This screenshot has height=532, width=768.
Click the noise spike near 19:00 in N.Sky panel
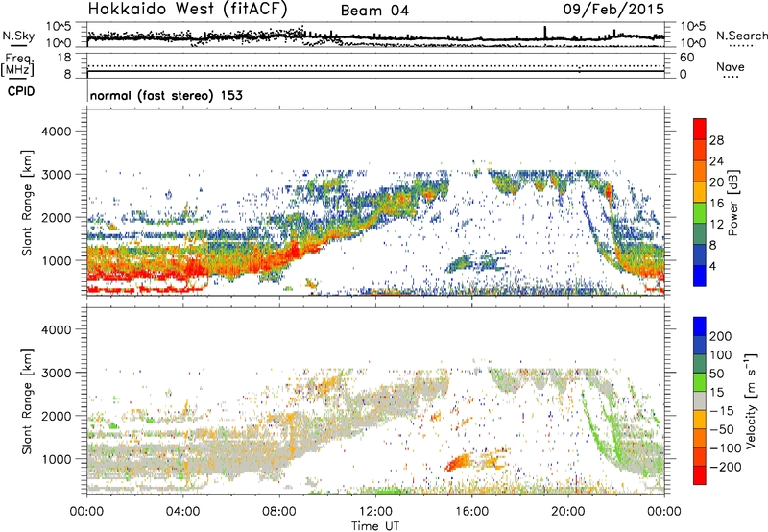click(x=544, y=32)
